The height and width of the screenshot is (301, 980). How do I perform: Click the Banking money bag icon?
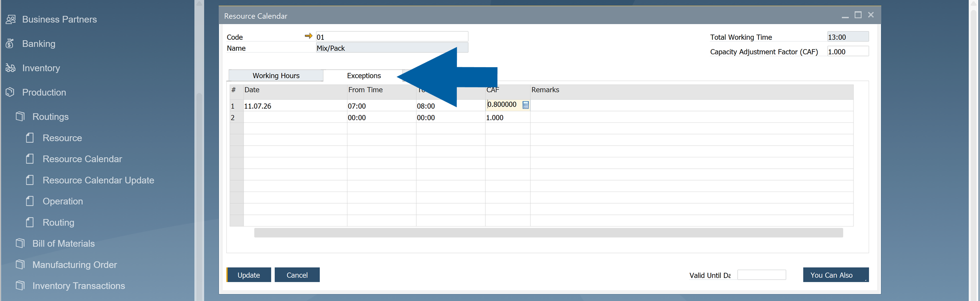[x=10, y=43]
